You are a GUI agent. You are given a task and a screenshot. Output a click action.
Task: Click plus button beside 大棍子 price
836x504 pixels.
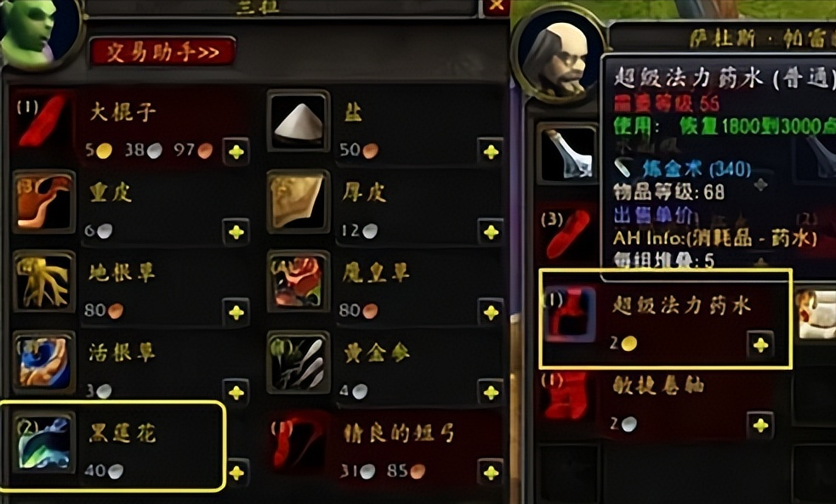[x=236, y=152]
